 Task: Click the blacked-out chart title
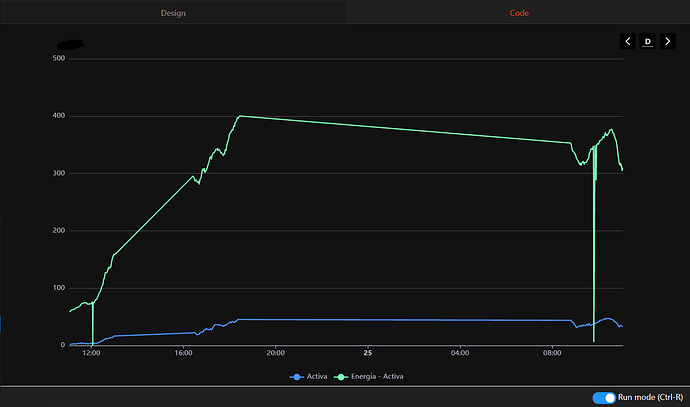70,44
